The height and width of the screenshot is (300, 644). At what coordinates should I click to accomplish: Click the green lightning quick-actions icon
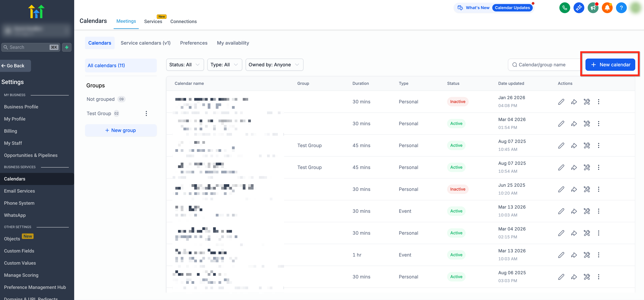click(67, 47)
